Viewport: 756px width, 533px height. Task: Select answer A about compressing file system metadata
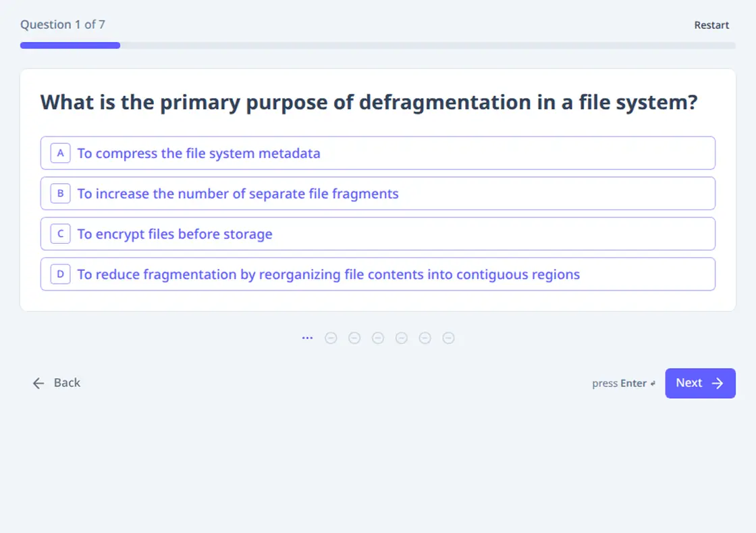[x=377, y=153]
